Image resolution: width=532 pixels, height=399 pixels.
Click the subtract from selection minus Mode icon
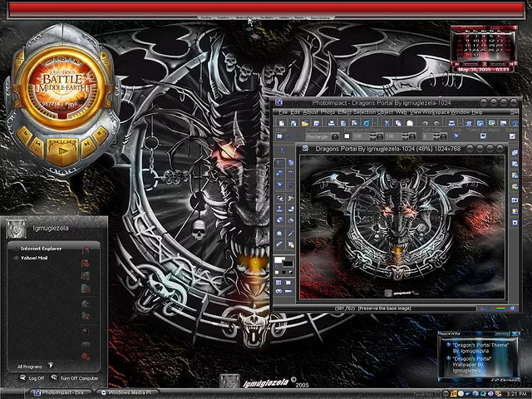tap(298, 136)
